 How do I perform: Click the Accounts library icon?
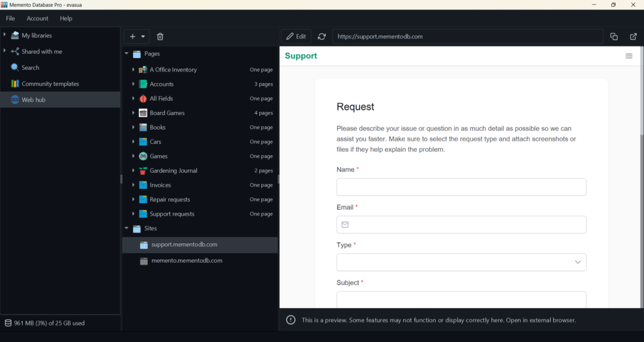(143, 84)
